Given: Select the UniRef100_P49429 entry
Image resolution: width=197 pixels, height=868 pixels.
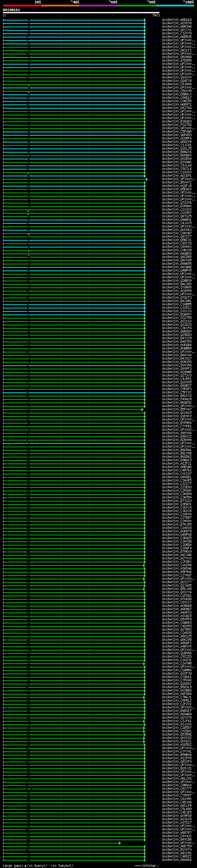Looking at the screenshot, I should pyautogui.click(x=177, y=399).
